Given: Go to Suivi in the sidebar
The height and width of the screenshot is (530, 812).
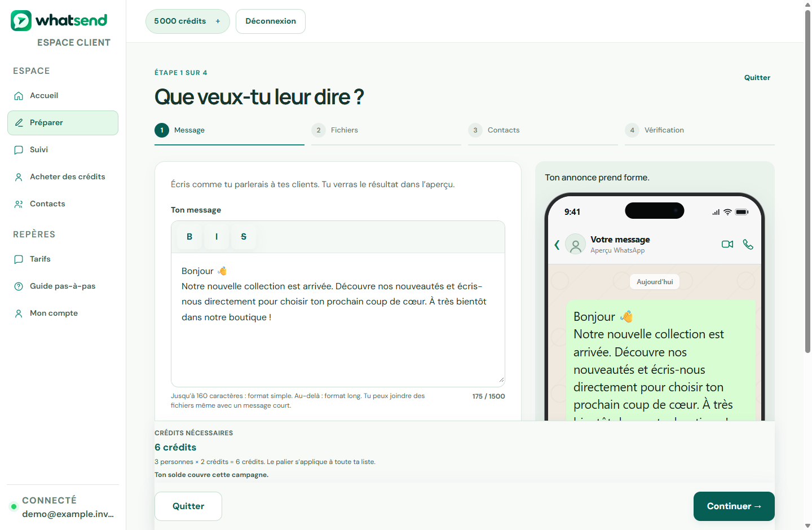Looking at the screenshot, I should click(x=63, y=150).
